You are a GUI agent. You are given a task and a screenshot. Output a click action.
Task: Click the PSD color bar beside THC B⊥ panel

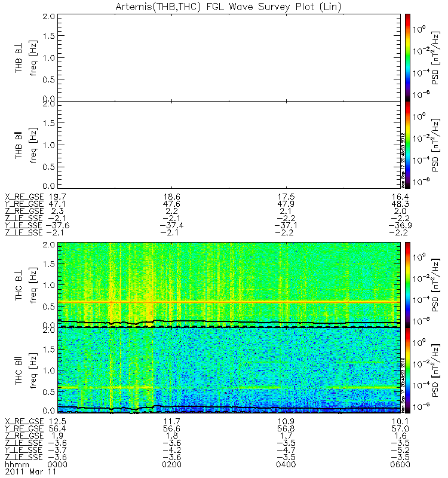[407, 285]
